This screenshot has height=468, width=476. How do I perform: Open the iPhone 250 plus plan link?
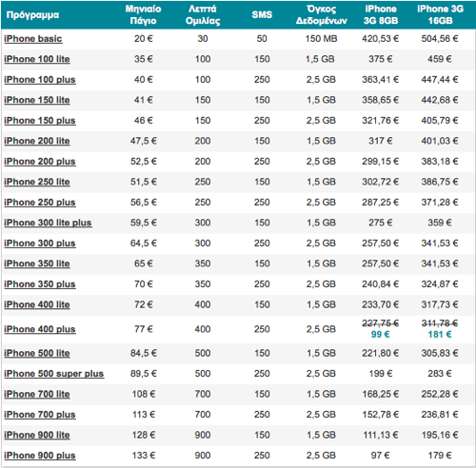40,203
